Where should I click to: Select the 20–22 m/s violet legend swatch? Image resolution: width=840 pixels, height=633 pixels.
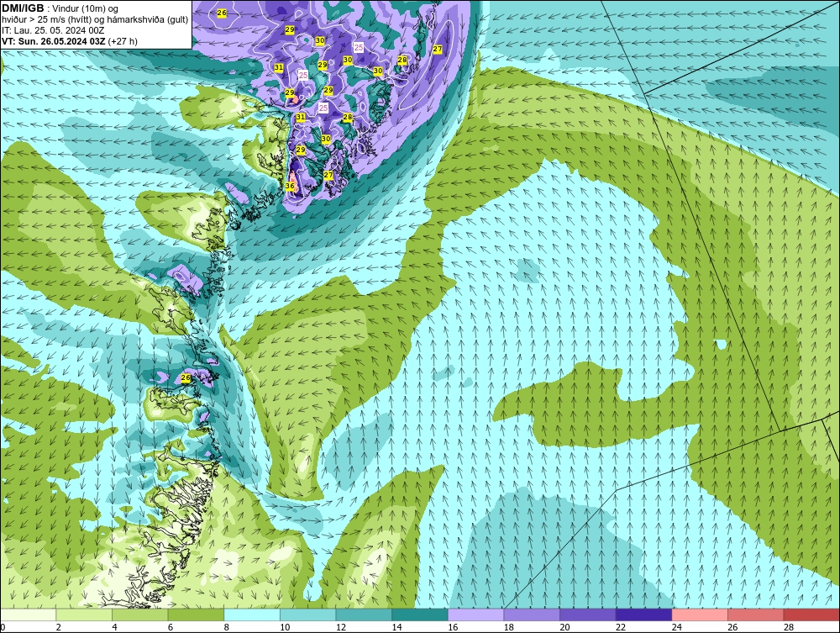[x=588, y=615]
